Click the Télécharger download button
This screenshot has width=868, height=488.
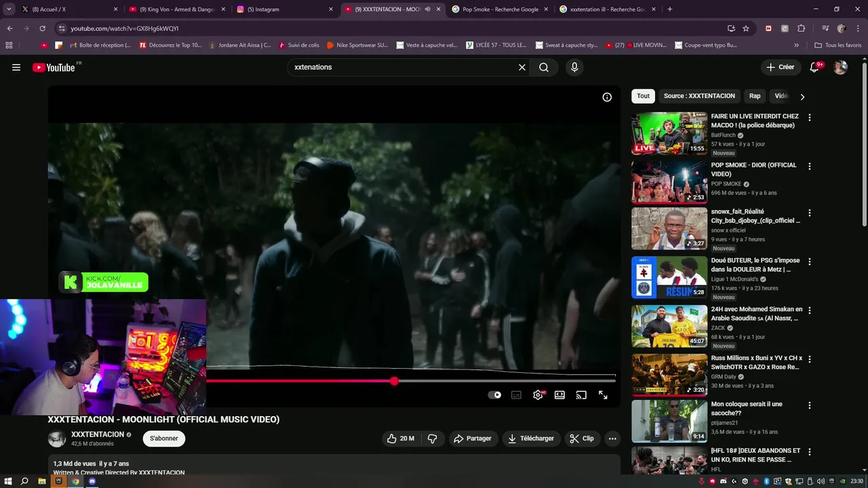tap(532, 439)
